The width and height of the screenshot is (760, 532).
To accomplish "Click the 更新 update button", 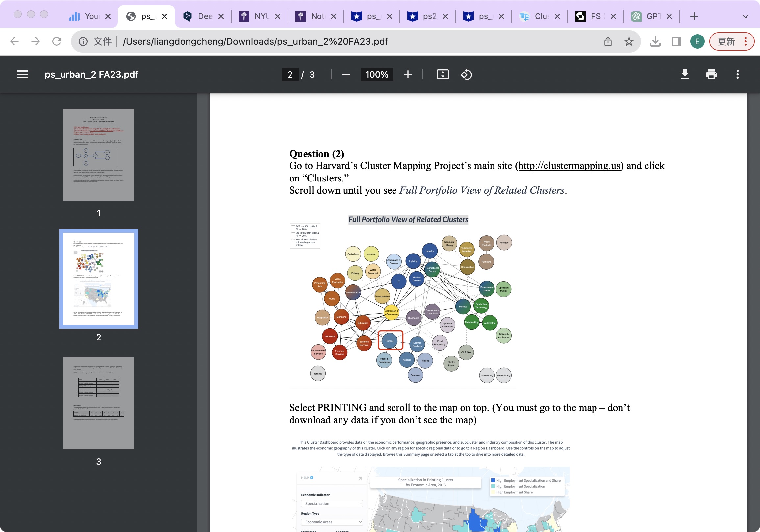I will click(x=731, y=41).
